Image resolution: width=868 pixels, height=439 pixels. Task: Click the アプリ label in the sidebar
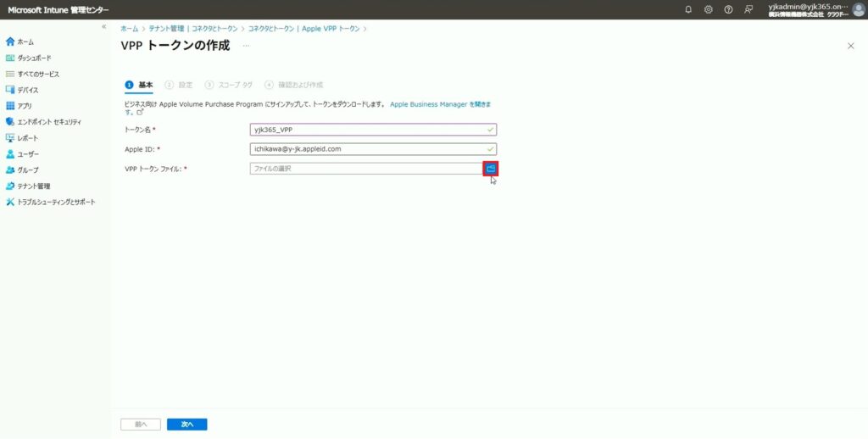click(25, 106)
